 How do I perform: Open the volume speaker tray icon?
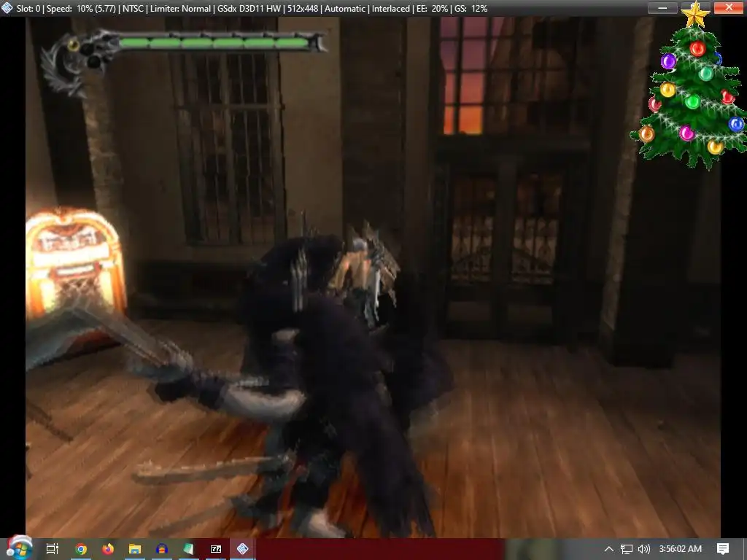click(x=643, y=549)
